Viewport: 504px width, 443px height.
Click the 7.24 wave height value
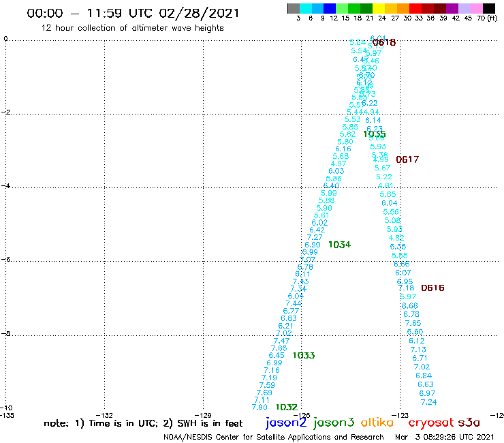(x=429, y=402)
